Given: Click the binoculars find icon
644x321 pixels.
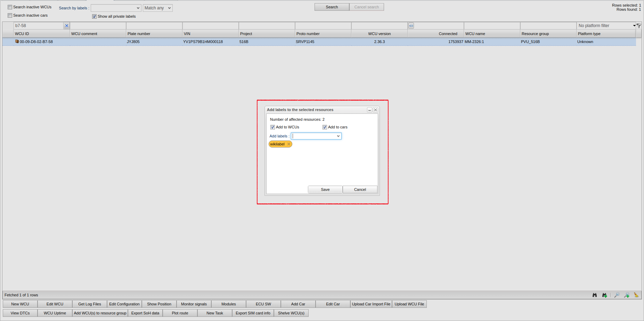Looking at the screenshot, I should coord(595,295).
